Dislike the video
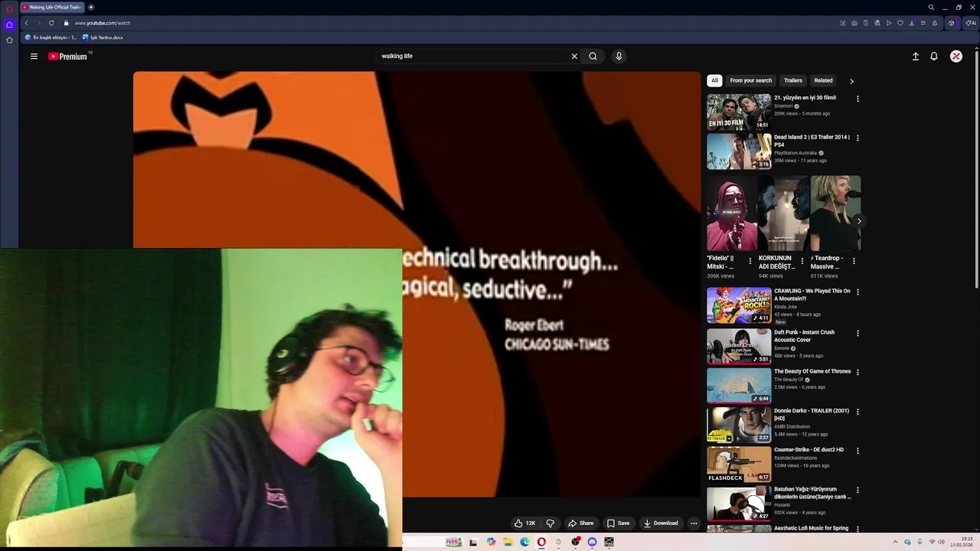The image size is (980, 551). (x=550, y=523)
